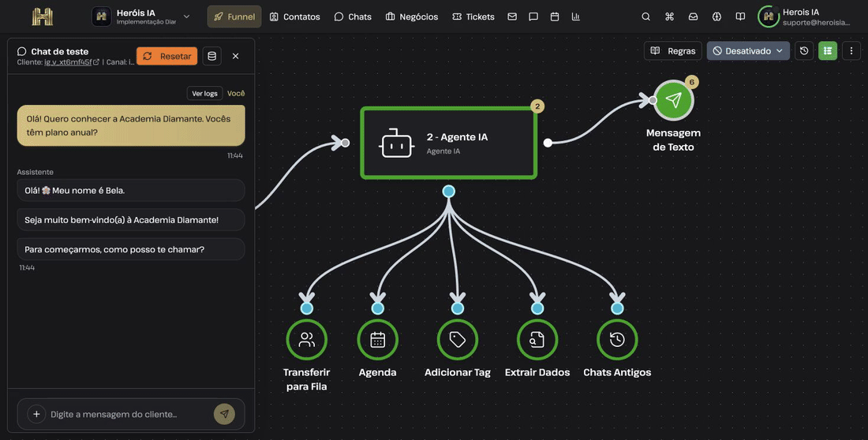Viewport: 868px width, 440px height.
Task: Click the history clock icon in toolbar
Action: (804, 51)
